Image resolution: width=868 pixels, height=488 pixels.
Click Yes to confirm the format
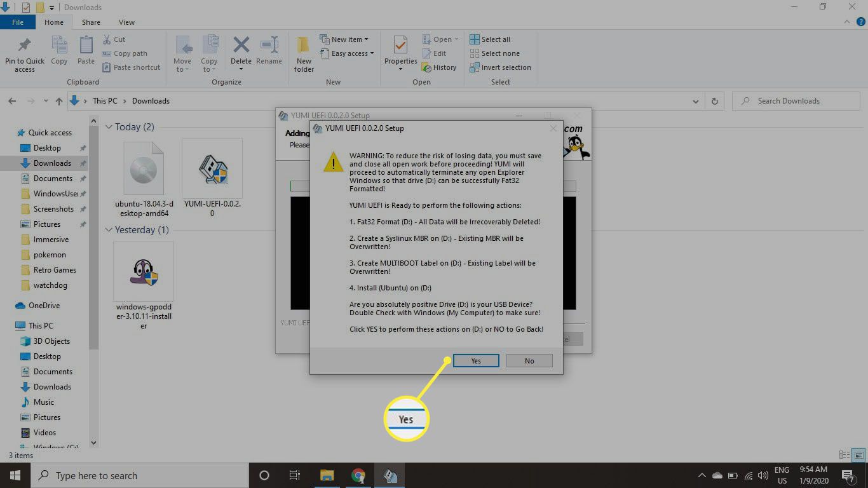pos(475,361)
